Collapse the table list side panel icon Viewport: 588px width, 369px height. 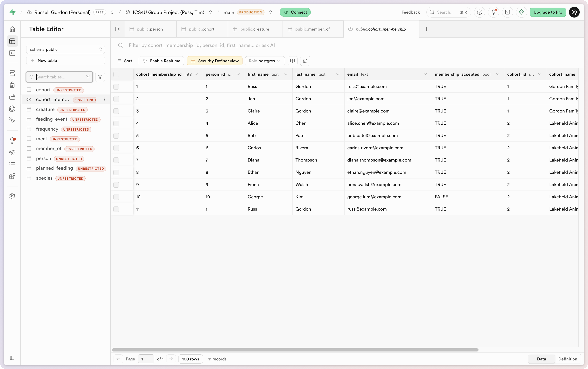118,29
